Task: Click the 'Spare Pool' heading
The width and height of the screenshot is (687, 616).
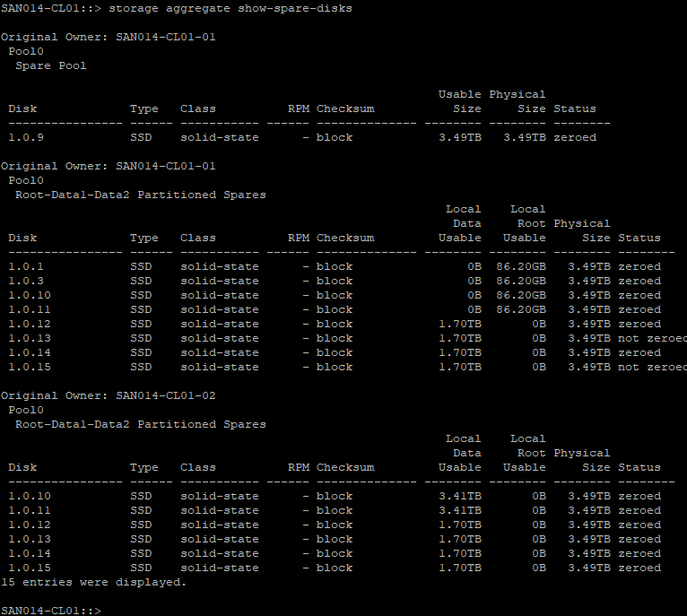Action: click(x=51, y=65)
